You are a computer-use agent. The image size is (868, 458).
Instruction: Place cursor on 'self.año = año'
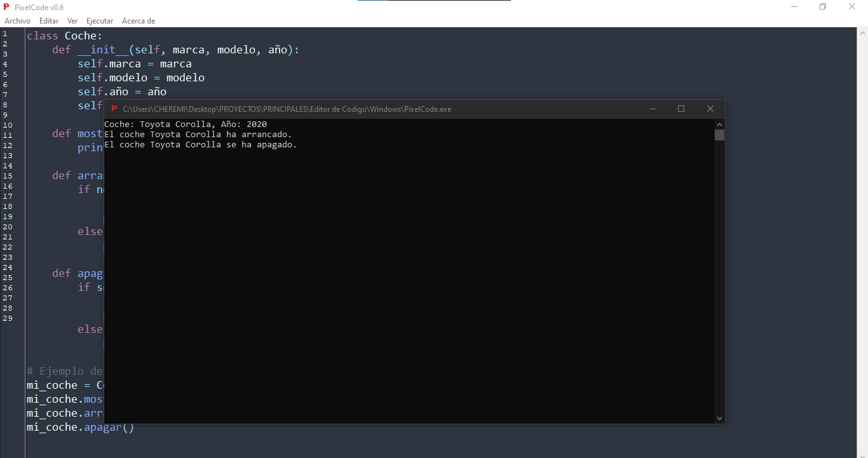coord(122,92)
